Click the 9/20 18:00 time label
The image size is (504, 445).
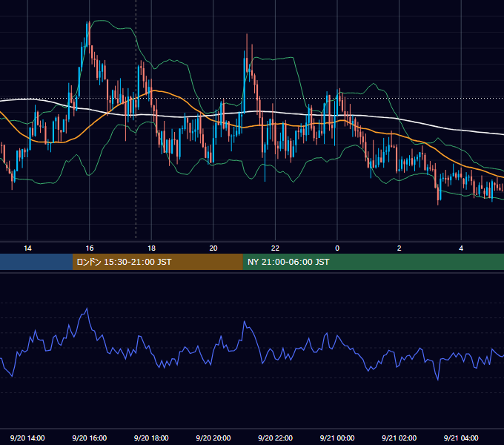point(151,438)
